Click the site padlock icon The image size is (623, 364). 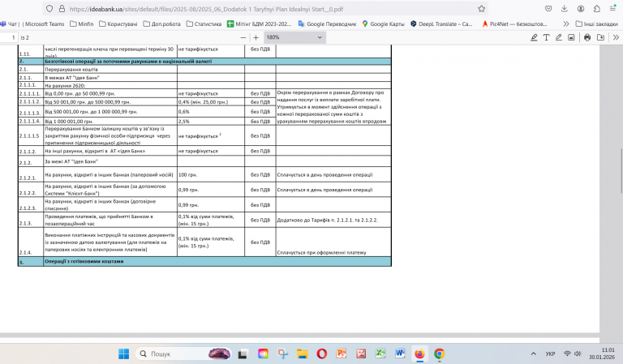tap(62, 9)
